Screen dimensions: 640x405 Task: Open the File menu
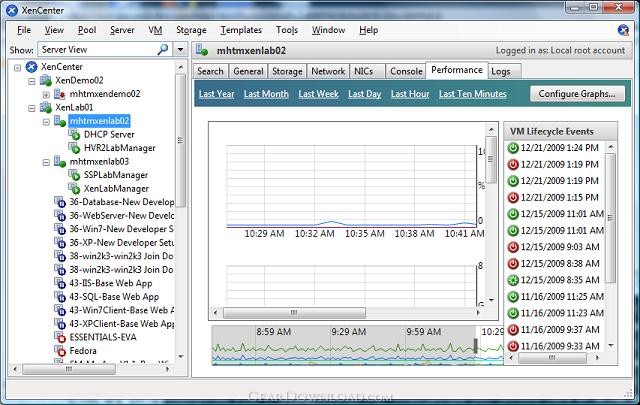(24, 30)
